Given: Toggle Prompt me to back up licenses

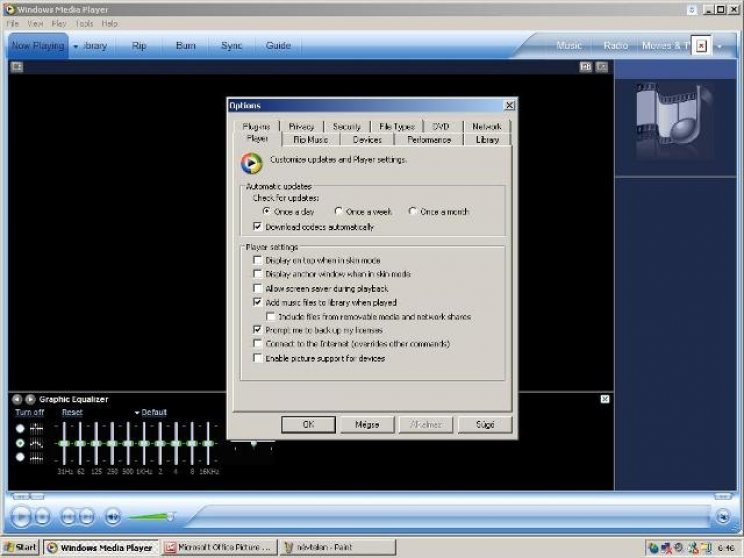Looking at the screenshot, I should point(258,329).
